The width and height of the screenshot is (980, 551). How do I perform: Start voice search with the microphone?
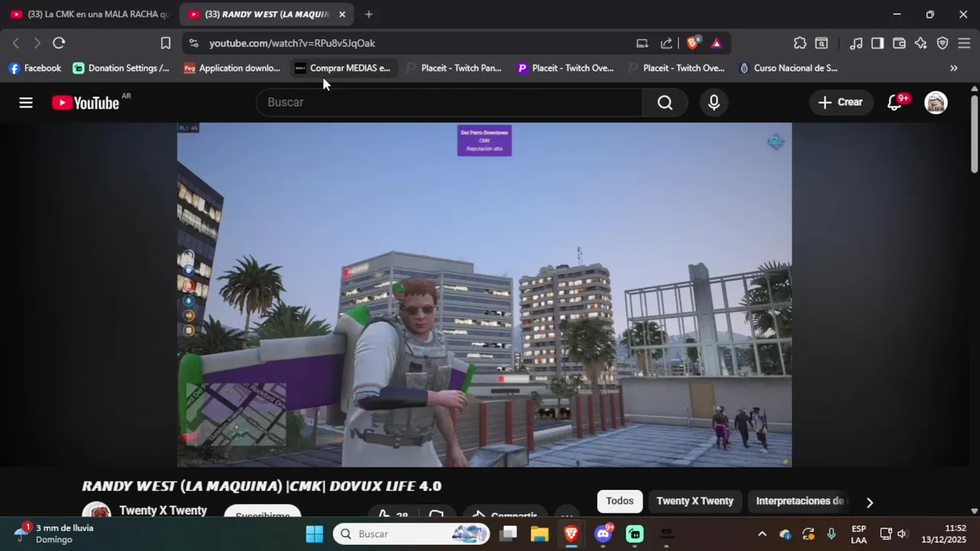coord(714,103)
